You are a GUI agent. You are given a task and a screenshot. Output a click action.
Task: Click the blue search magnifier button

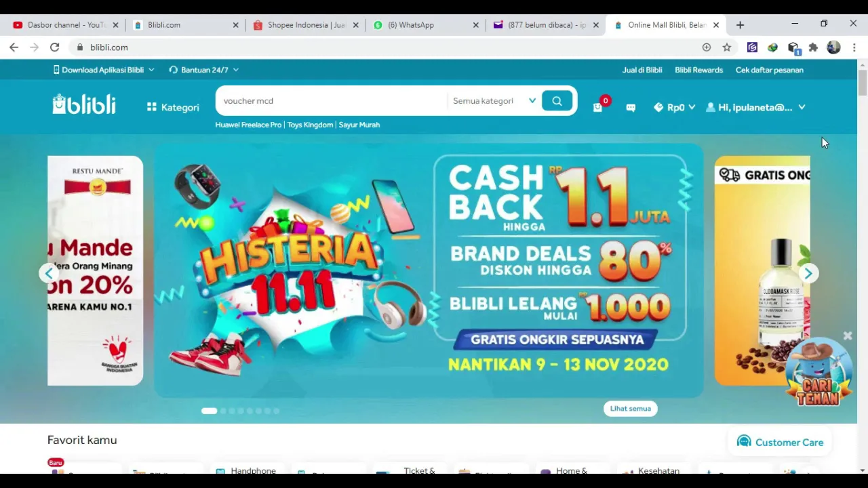tap(557, 101)
